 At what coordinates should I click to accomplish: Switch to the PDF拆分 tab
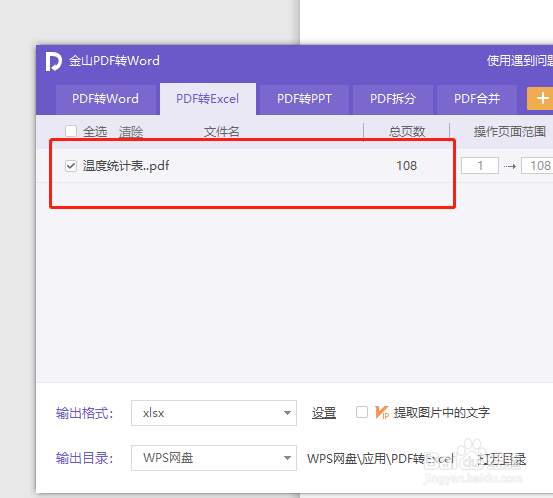click(x=393, y=99)
